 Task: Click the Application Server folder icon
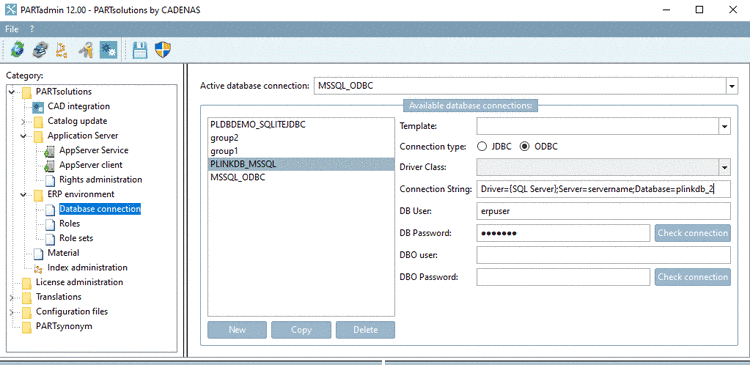pyautogui.click(x=38, y=136)
